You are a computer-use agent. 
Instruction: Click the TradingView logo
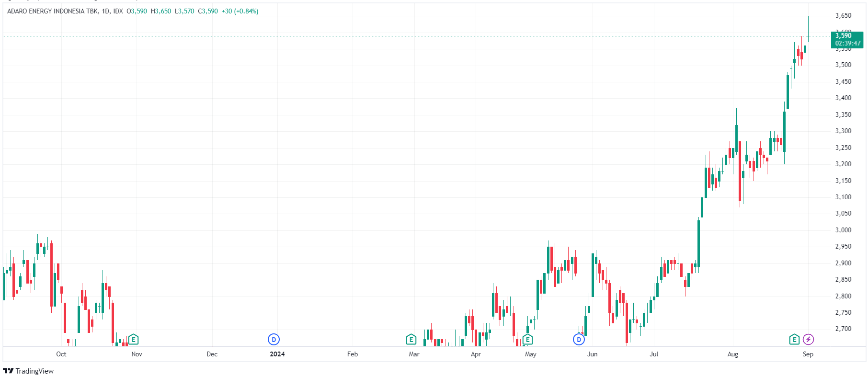tap(28, 371)
